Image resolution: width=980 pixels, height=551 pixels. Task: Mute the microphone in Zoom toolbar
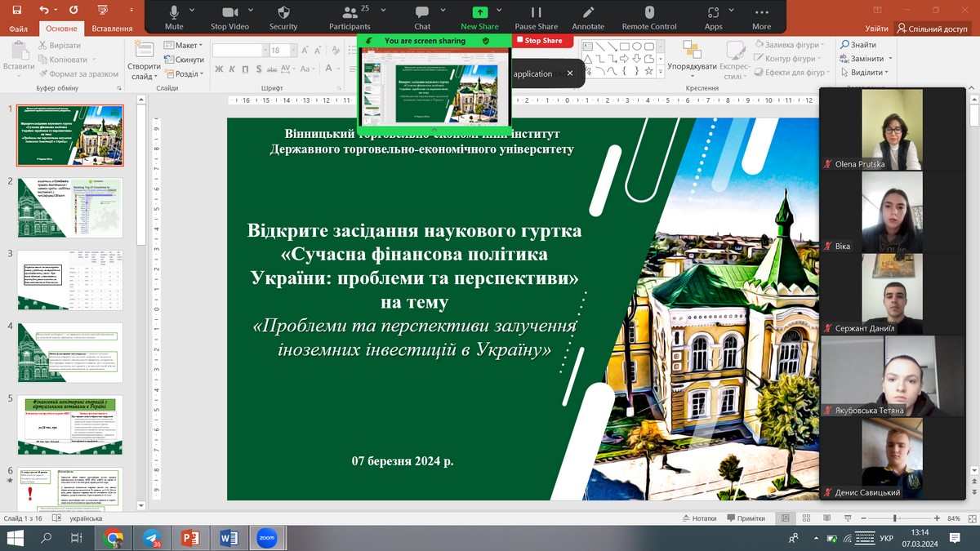[x=173, y=13]
